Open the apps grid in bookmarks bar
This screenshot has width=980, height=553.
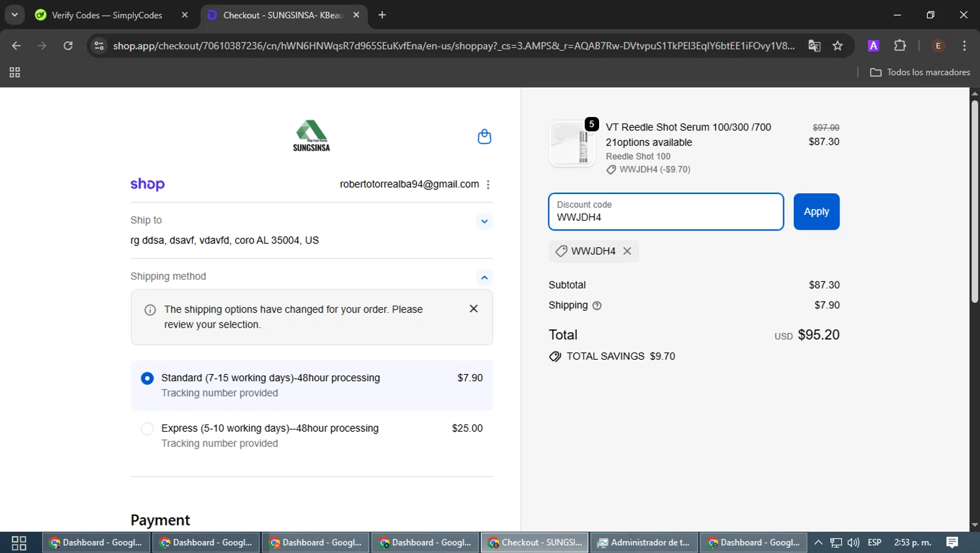14,72
